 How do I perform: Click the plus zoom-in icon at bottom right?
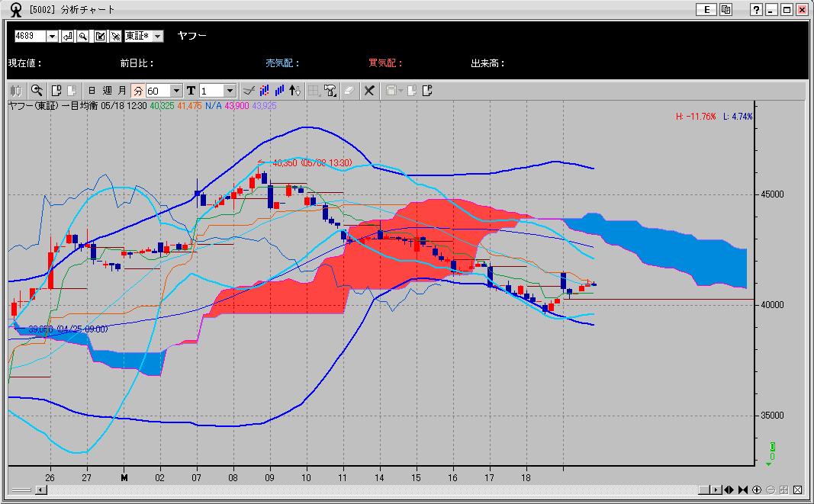757,490
